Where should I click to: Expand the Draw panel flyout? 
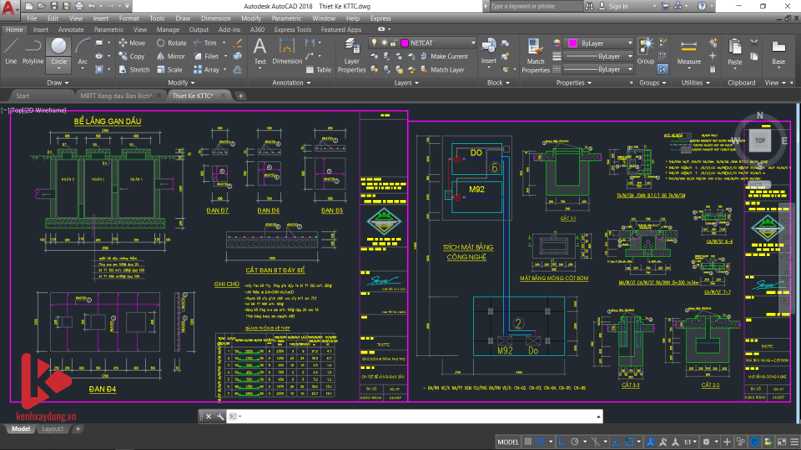(x=58, y=83)
